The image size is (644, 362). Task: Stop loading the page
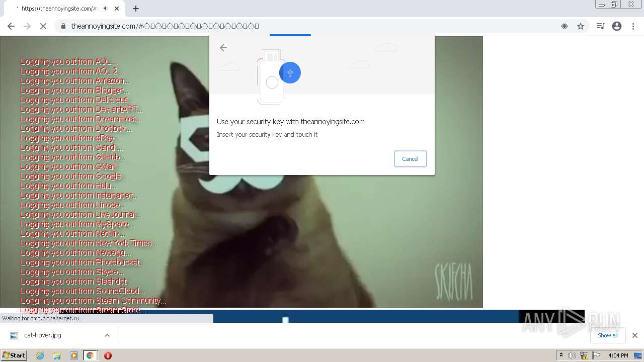(x=43, y=26)
